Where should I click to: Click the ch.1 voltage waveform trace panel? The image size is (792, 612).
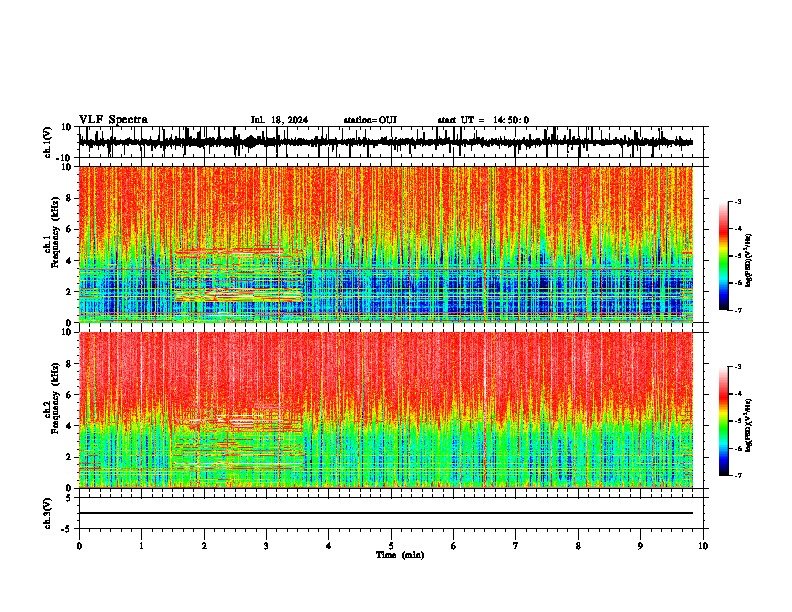click(x=393, y=142)
